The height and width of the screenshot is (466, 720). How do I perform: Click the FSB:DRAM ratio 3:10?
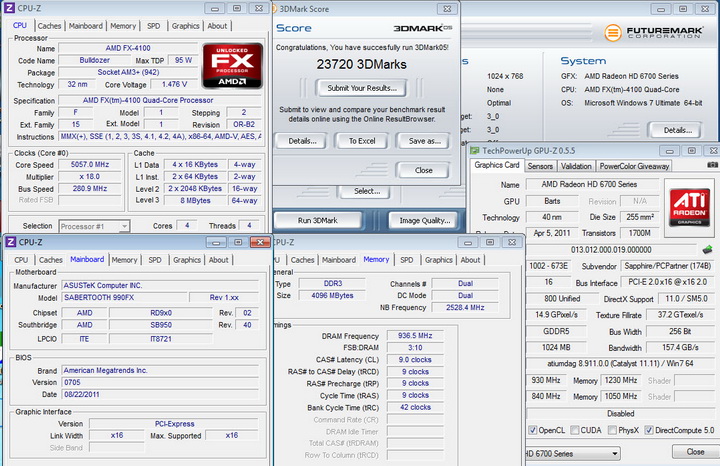[415, 348]
